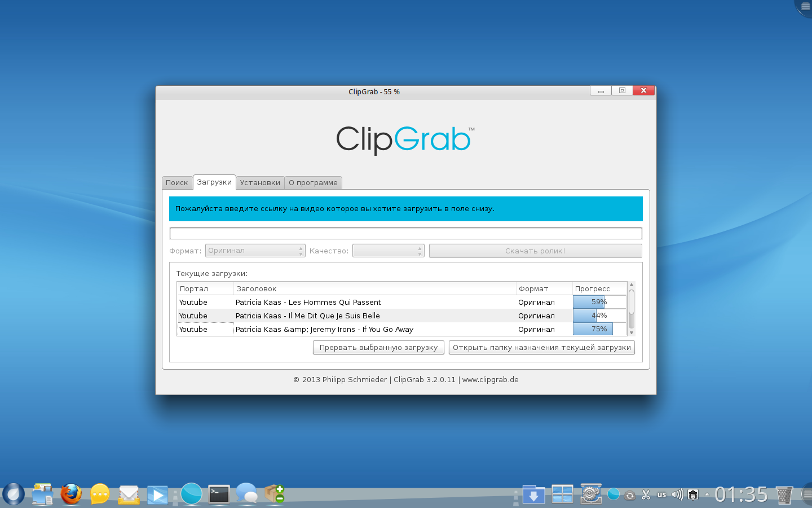This screenshot has width=812, height=508.
Task: Switch the 'us' keyboard layout indicator
Action: pos(662,495)
